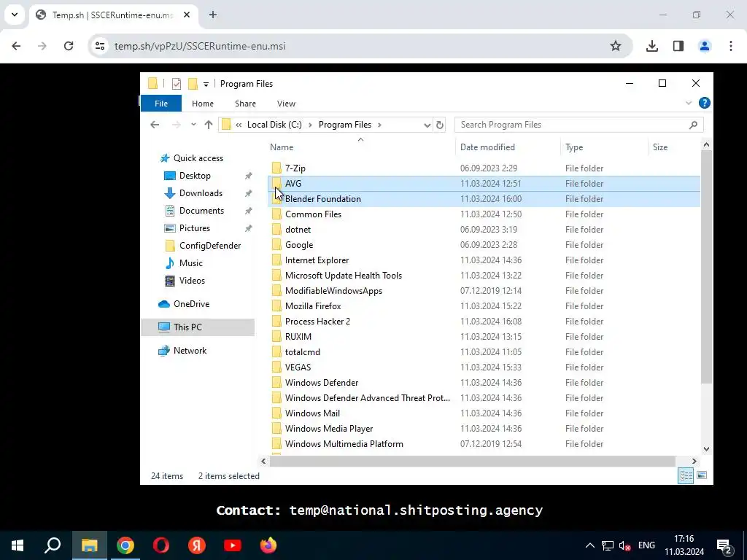Click Properties icon in Explorer title bar
This screenshot has height=560, width=747.
(x=177, y=84)
